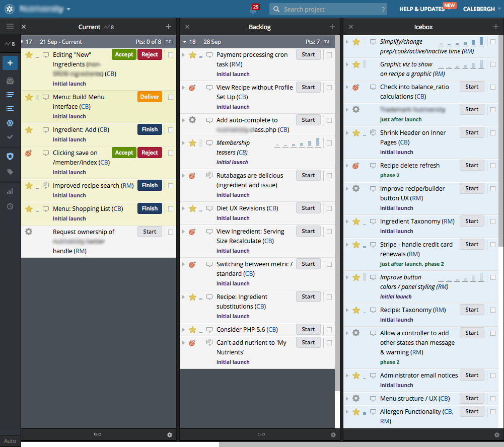Click the velocity 8 indicator in sidebar
Viewport: 504px width, 447px height.
(x=10, y=44)
